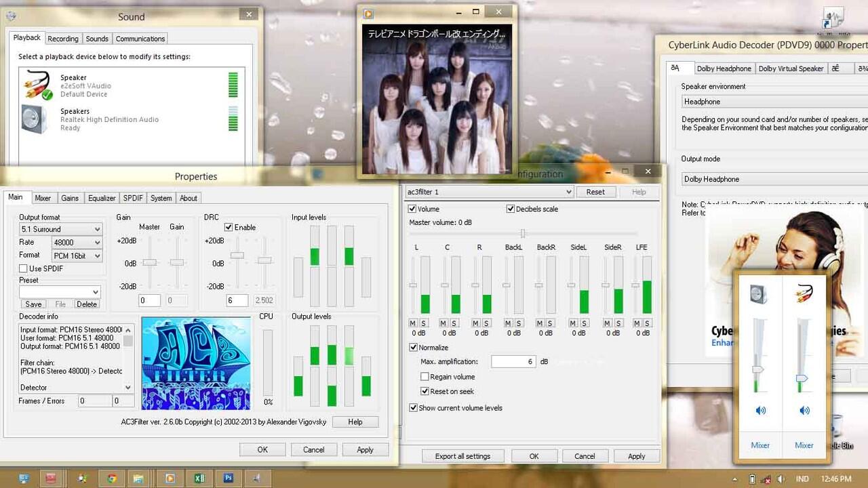This screenshot has width=868, height=488.
Task: Open the SPDIF tab
Action: coord(133,198)
